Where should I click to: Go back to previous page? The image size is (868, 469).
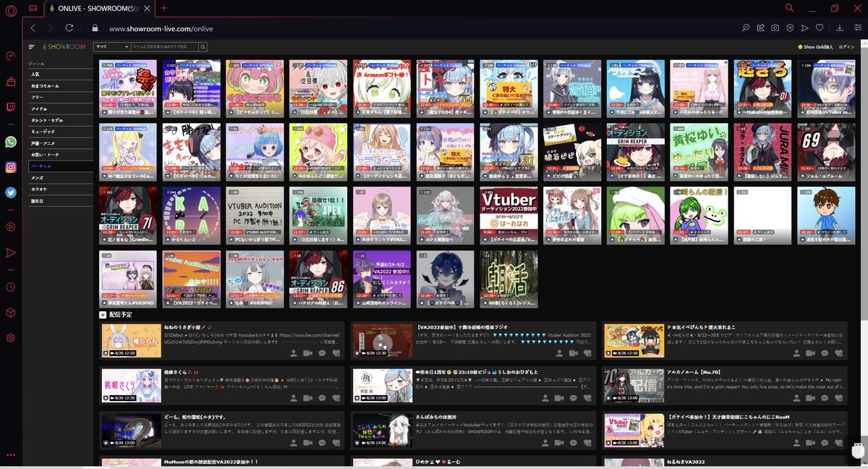(33, 28)
